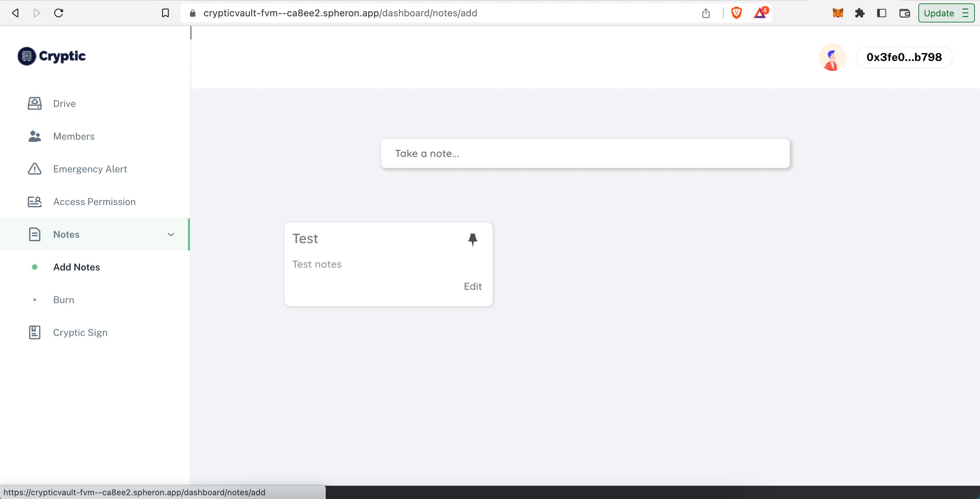This screenshot has width=980, height=499.
Task: Click the Emergency Alert sidebar icon
Action: (34, 169)
